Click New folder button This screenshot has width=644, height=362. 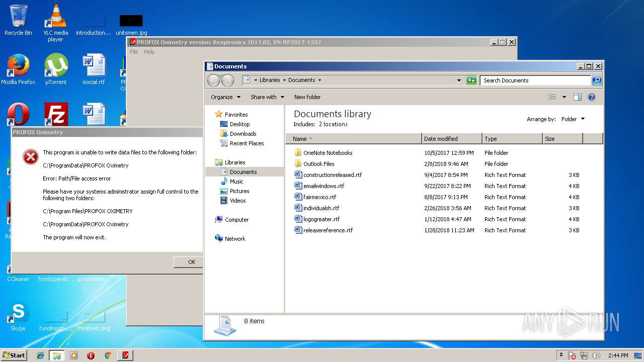(307, 97)
